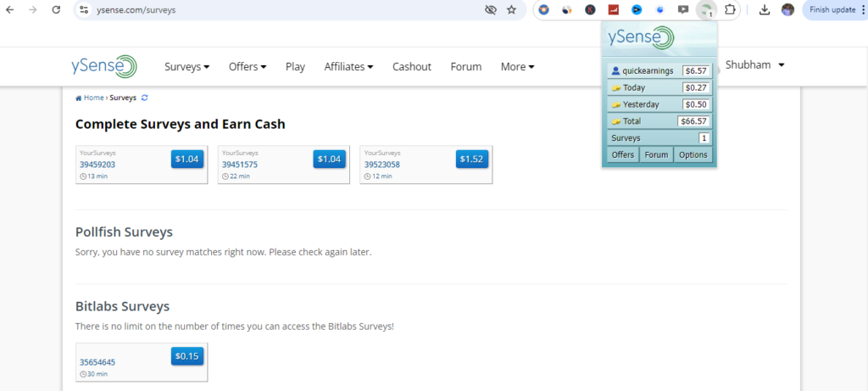Click the Surveys count 1 in popup
The width and height of the screenshot is (868, 391).
click(x=704, y=138)
